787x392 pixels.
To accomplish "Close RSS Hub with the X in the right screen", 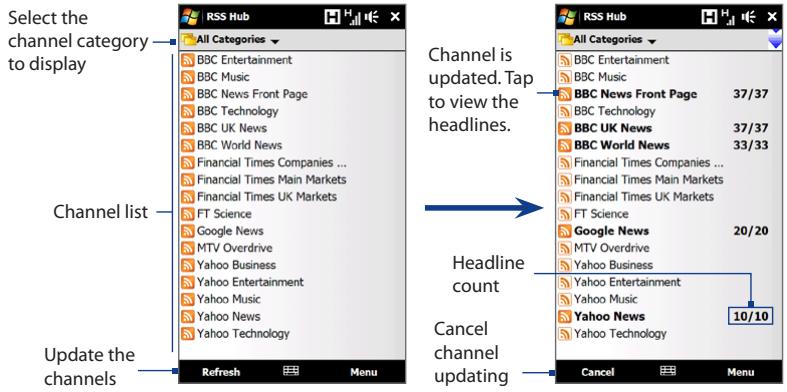I will pyautogui.click(x=772, y=17).
